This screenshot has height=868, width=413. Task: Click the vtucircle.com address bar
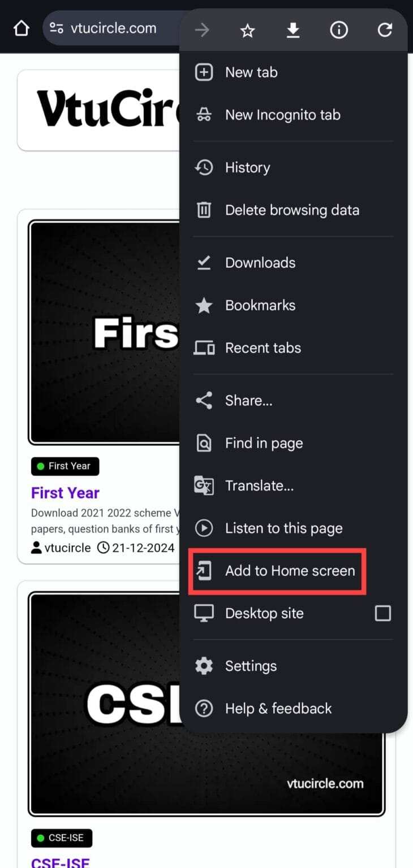[x=113, y=28]
